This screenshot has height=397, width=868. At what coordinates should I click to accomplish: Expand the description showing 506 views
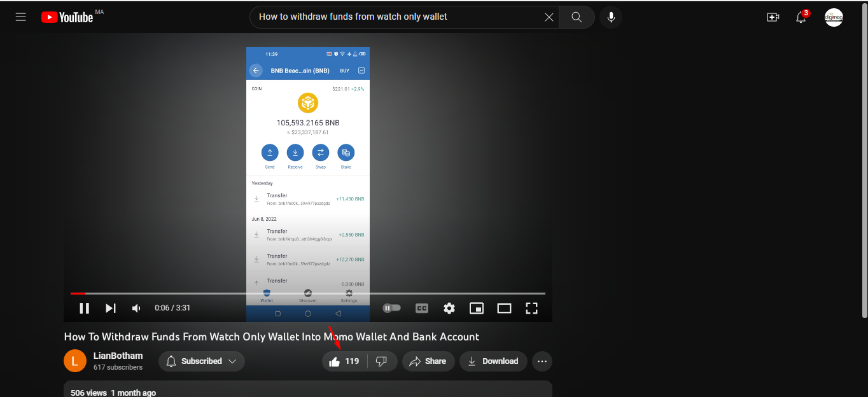point(308,389)
